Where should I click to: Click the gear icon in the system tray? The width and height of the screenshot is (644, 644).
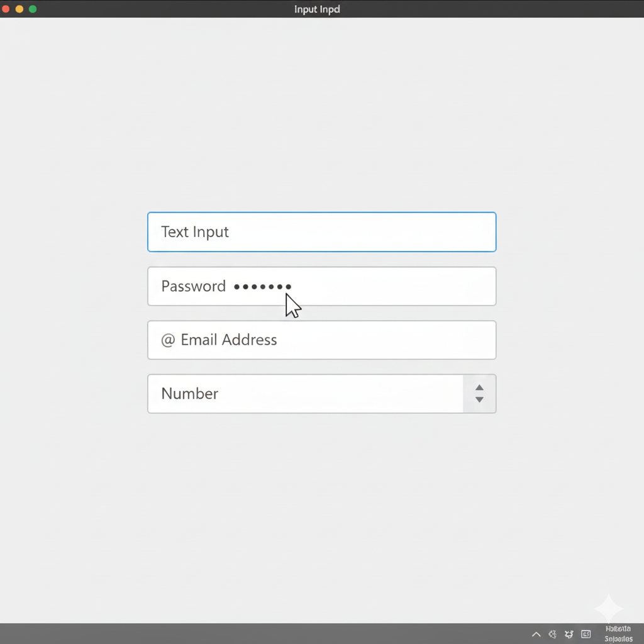[552, 634]
